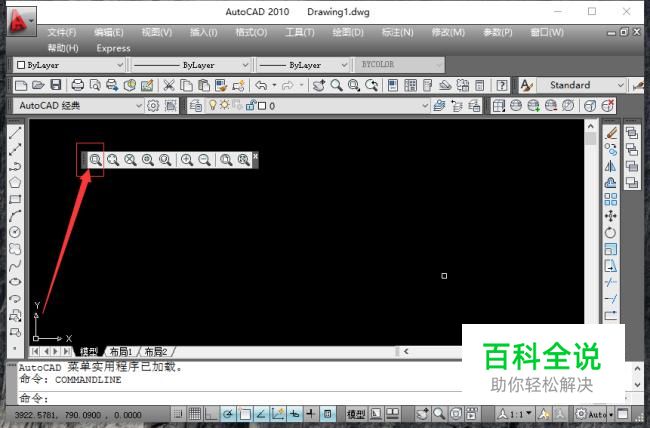The width and height of the screenshot is (650, 428).
Task: Select the Spline tool
Action: pyautogui.click(x=15, y=265)
